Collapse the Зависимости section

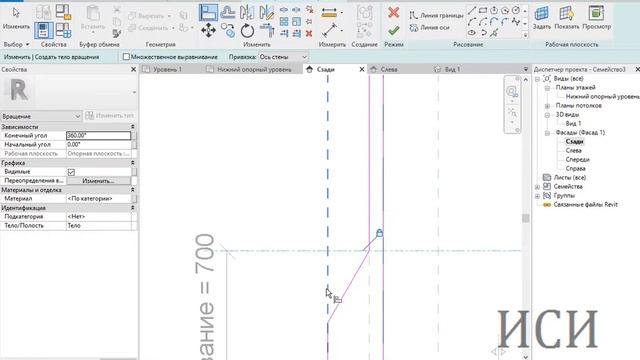[x=132, y=127]
